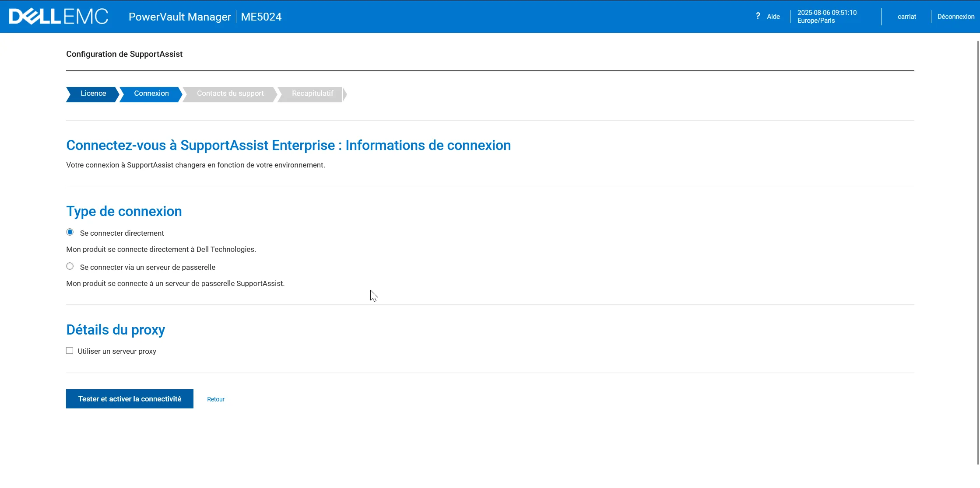
Task: Click the ME5024 model label
Action: click(x=261, y=17)
